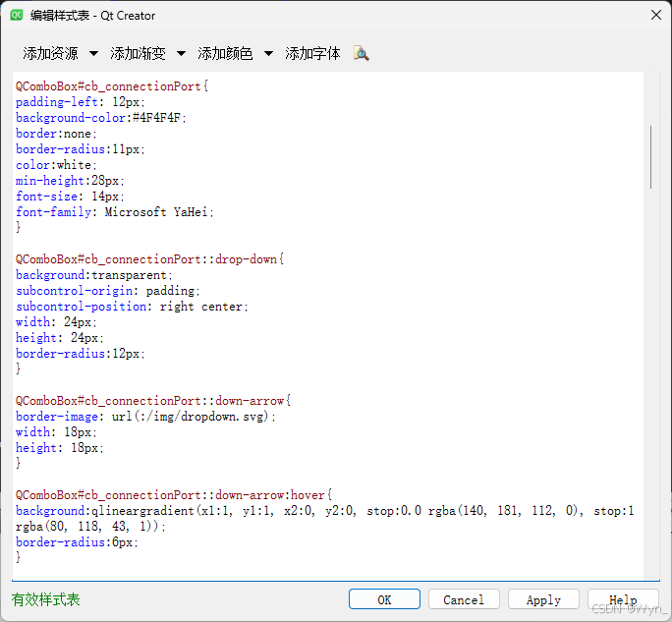Click the 'subcontrol-origin: padding;' line
This screenshot has width=672, height=622.
108,291
